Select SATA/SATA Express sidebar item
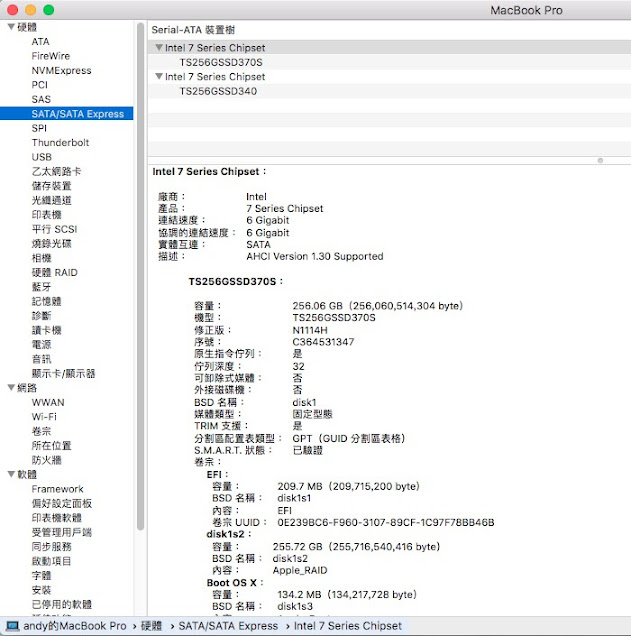The width and height of the screenshot is (631, 636). point(67,114)
